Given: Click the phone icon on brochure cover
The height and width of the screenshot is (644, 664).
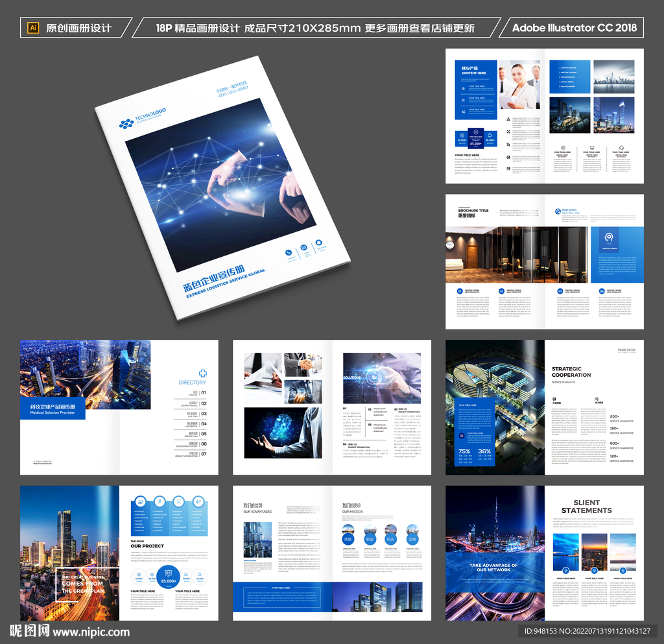Looking at the screenshot, I should (x=289, y=253).
